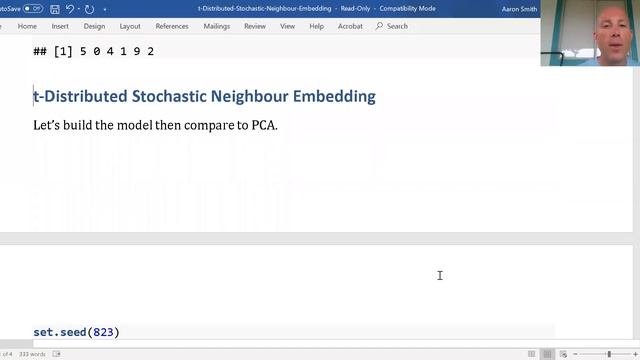Image resolution: width=640 pixels, height=360 pixels.
Task: Open the Help tab
Action: pyautogui.click(x=316, y=26)
